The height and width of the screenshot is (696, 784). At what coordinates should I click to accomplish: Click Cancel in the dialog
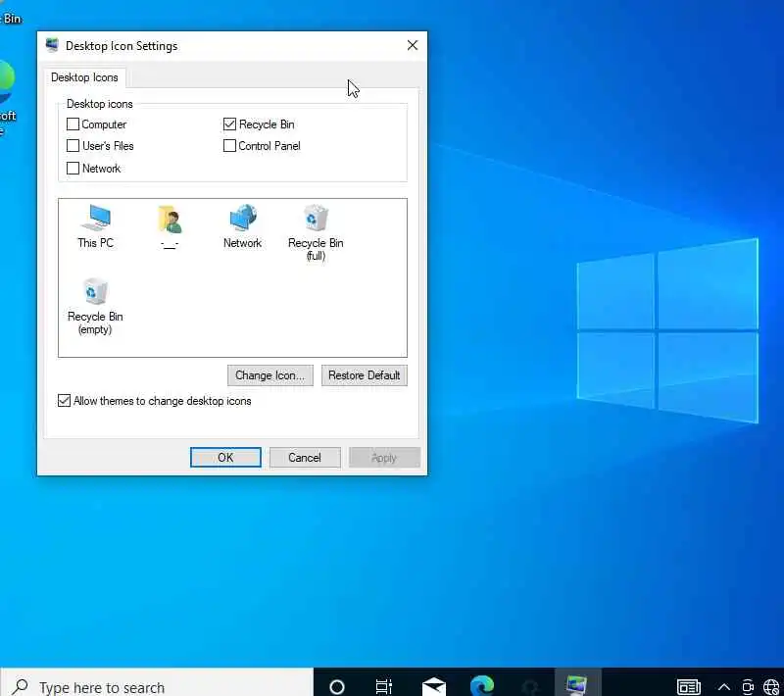pyautogui.click(x=305, y=458)
